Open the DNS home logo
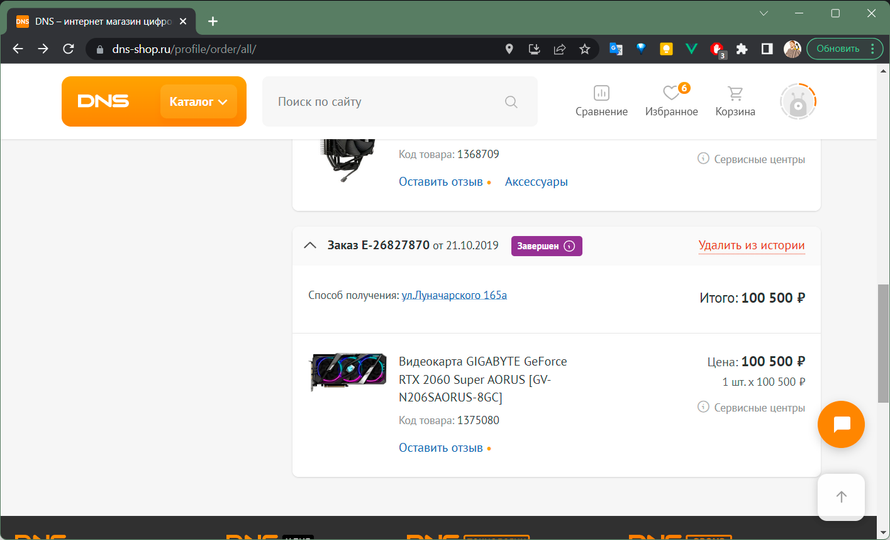The width and height of the screenshot is (890, 540). [103, 102]
